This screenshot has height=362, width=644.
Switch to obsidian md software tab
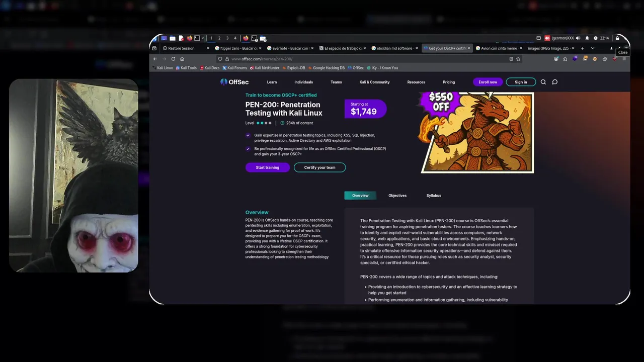pos(395,48)
